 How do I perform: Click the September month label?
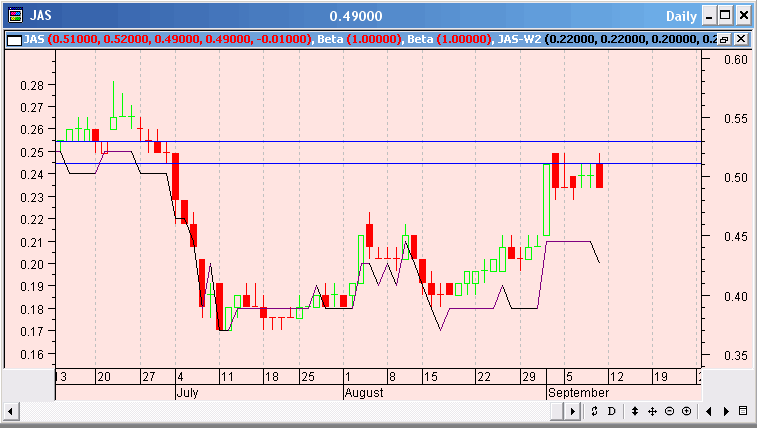click(578, 392)
